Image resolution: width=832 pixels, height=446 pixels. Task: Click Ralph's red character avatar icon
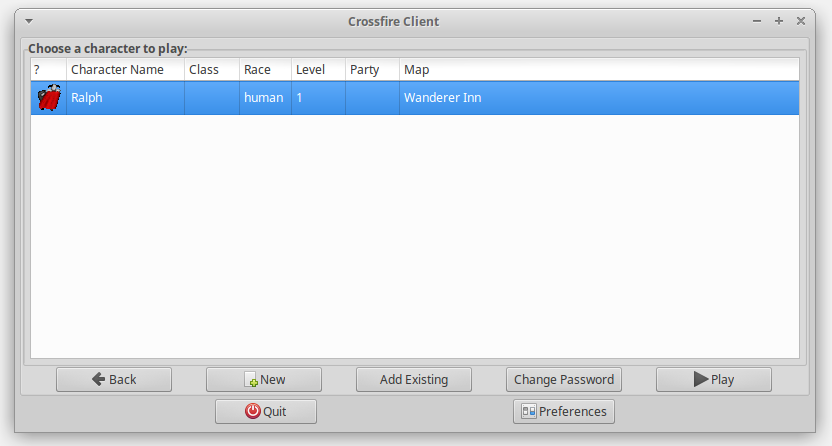(x=48, y=98)
